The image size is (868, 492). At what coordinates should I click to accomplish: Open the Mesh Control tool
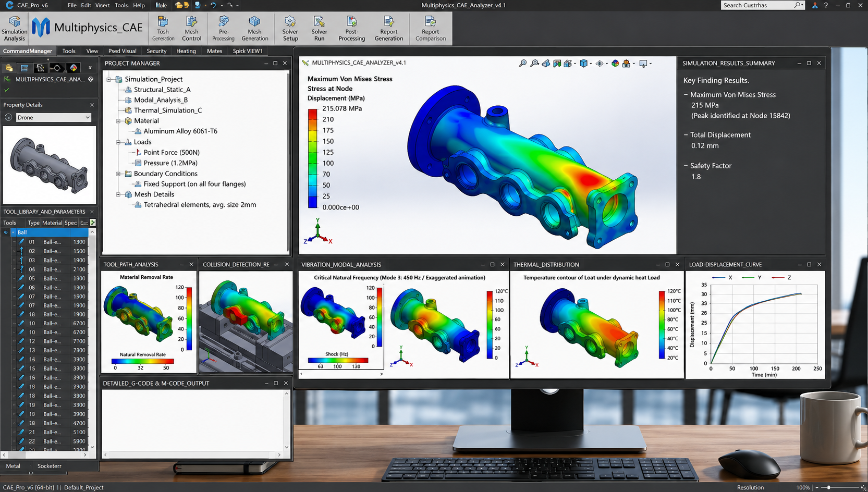(191, 28)
